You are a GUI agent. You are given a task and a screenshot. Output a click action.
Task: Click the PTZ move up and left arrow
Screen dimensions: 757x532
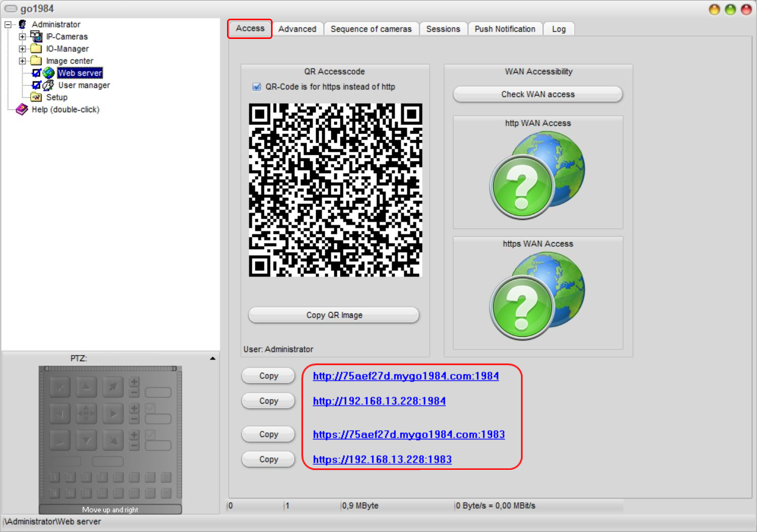pos(60,387)
